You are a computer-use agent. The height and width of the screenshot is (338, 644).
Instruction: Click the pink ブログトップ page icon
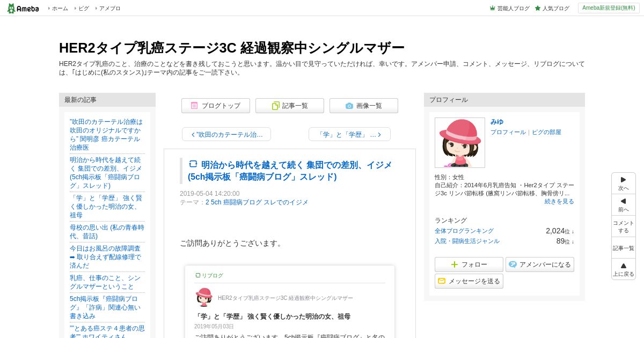click(194, 106)
